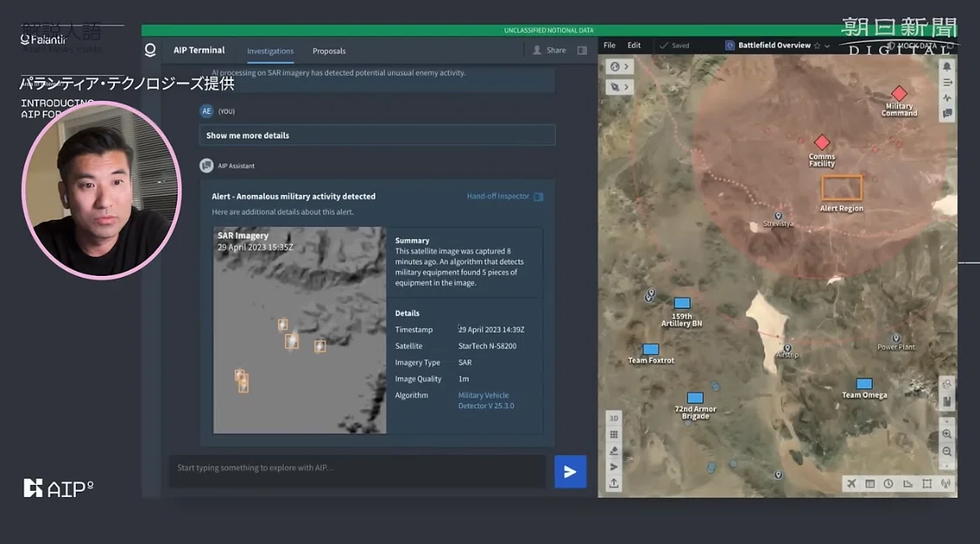Star the Battlefield Overview map
The height and width of the screenshot is (544, 980).
[x=816, y=45]
